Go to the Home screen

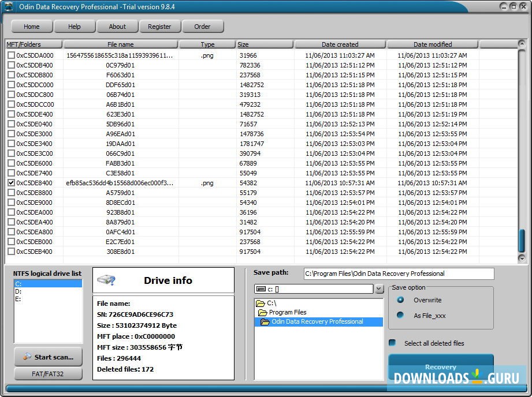[32, 26]
